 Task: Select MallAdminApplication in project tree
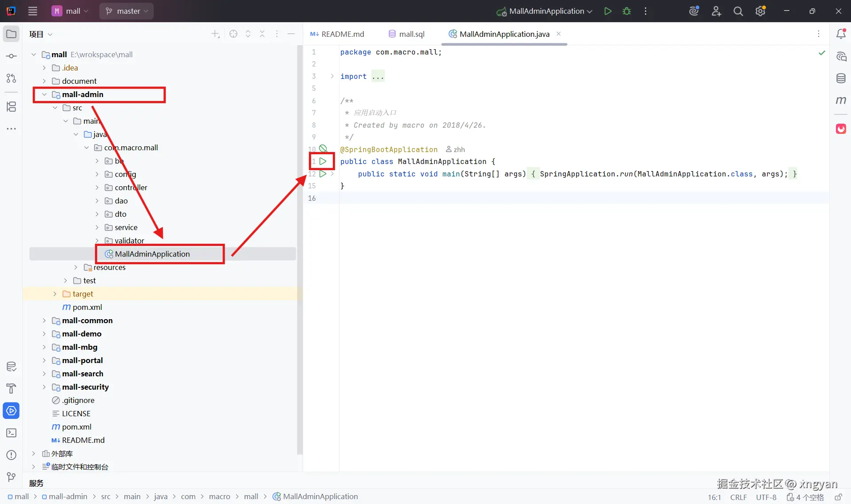(152, 254)
